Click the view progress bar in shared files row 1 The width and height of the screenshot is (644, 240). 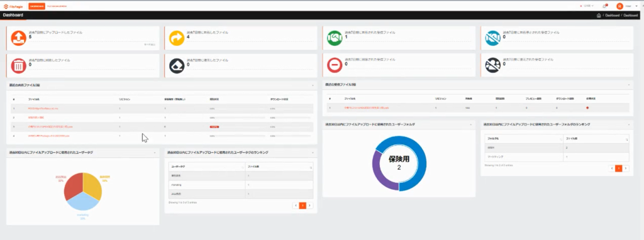click(x=236, y=108)
